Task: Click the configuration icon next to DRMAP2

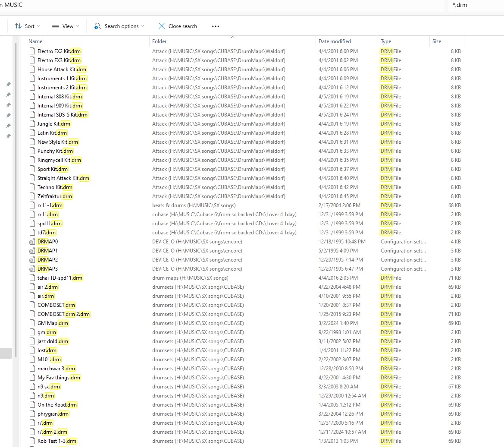Action: (x=32, y=259)
